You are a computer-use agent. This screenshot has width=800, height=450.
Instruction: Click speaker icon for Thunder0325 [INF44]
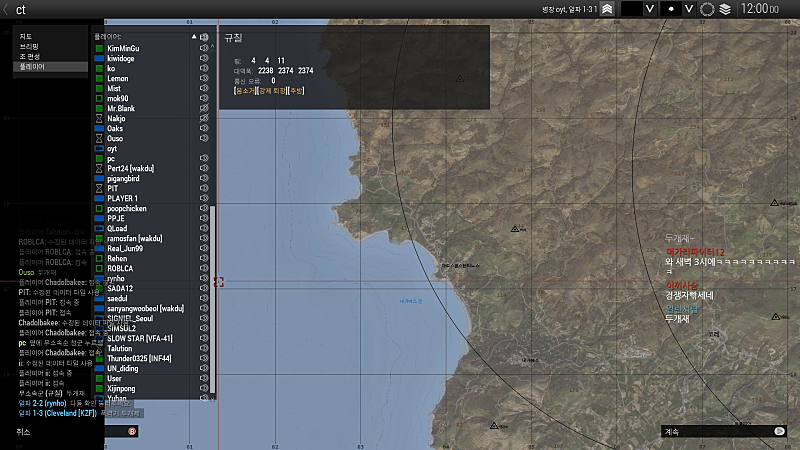click(x=204, y=358)
